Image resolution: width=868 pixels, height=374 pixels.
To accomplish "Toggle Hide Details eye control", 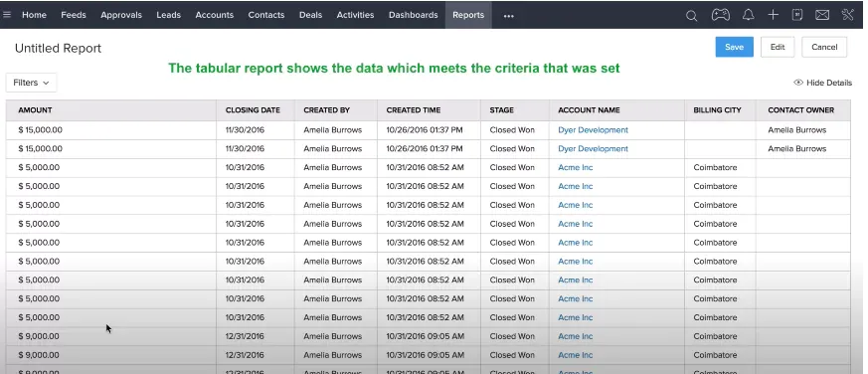I will 822,83.
